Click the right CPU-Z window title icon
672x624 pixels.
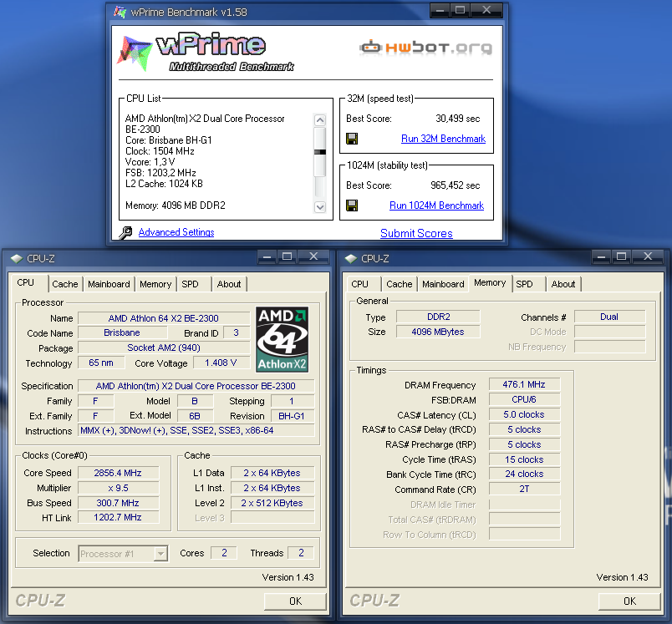point(350,258)
